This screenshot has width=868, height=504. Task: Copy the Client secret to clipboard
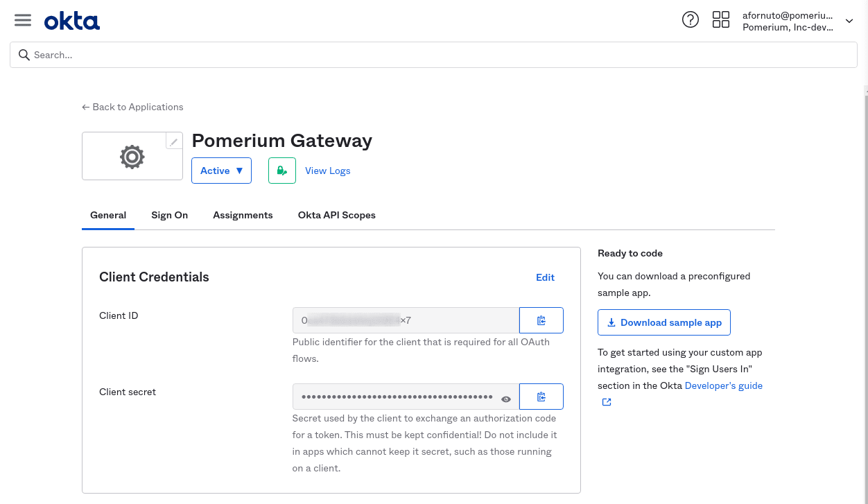tap(541, 397)
